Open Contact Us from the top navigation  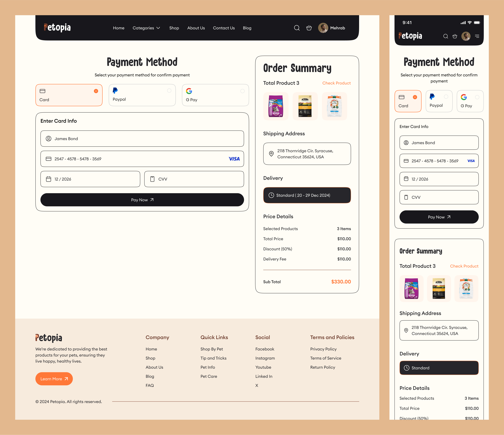coord(224,28)
